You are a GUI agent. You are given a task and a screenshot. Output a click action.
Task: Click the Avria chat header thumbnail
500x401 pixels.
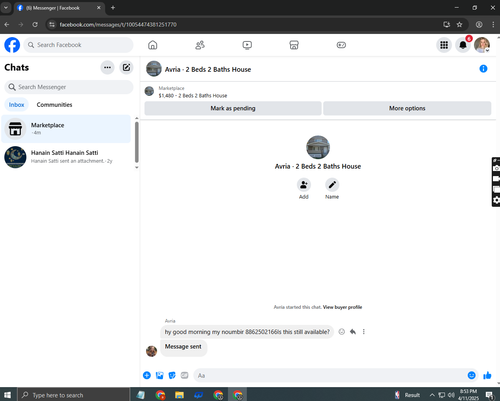pos(154,69)
